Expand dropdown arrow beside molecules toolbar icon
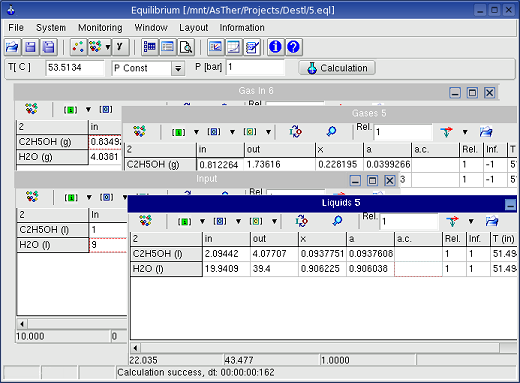 coord(108,47)
